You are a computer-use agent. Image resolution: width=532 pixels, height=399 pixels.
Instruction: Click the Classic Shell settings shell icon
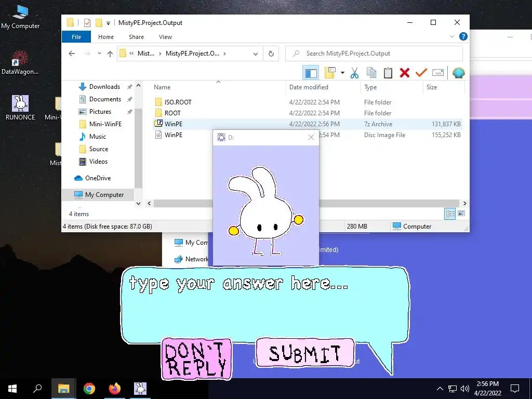click(x=458, y=73)
